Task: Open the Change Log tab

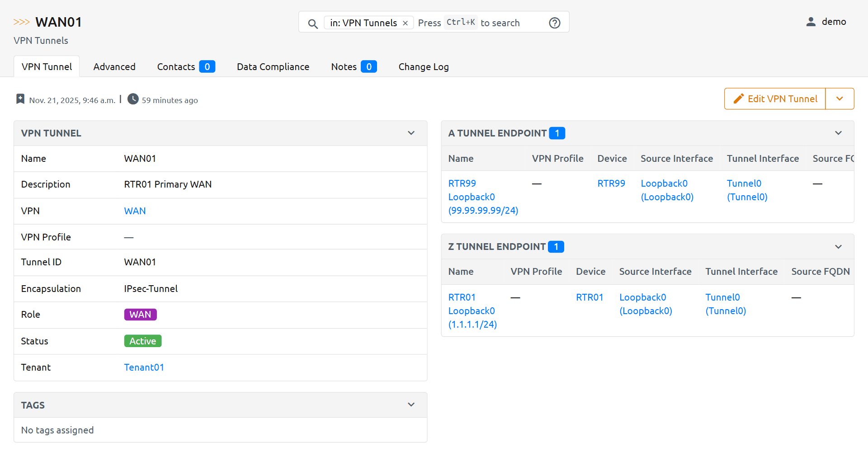Action: [423, 67]
